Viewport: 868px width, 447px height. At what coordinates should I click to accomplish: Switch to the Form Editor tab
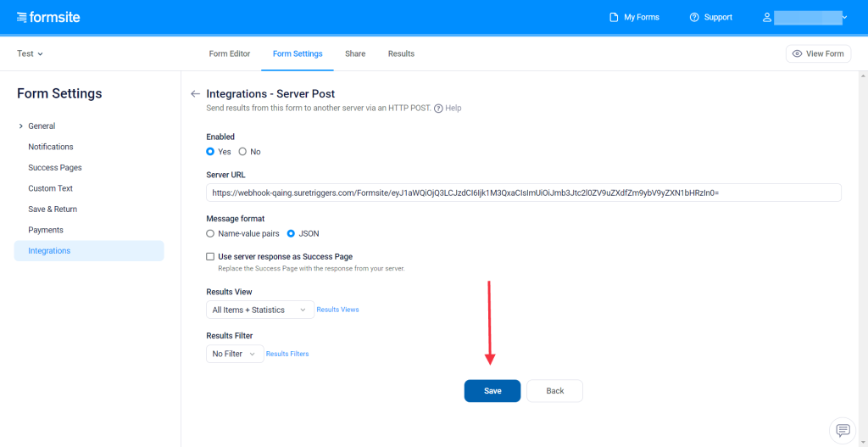pos(230,53)
